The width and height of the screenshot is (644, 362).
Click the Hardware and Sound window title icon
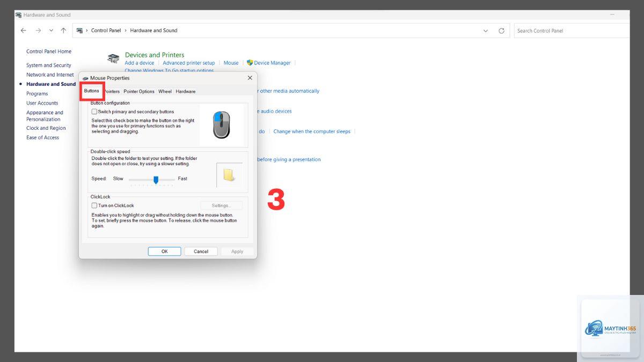tap(18, 15)
